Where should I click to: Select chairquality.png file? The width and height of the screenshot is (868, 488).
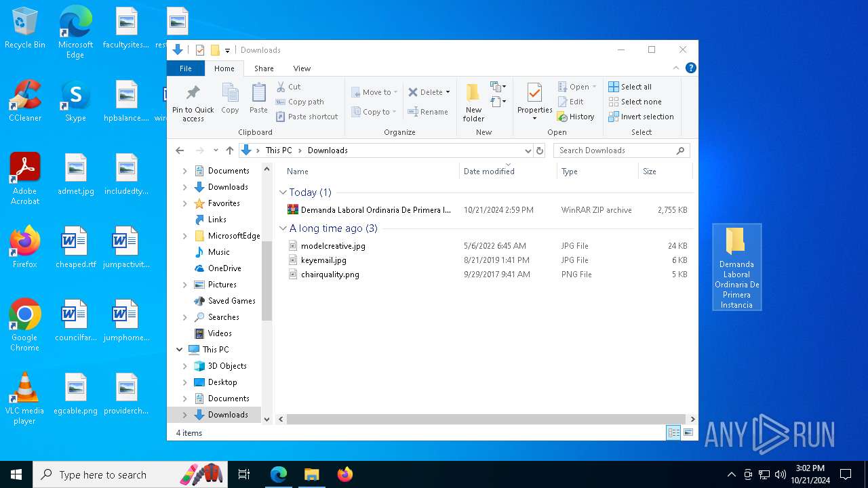coord(487,274)
